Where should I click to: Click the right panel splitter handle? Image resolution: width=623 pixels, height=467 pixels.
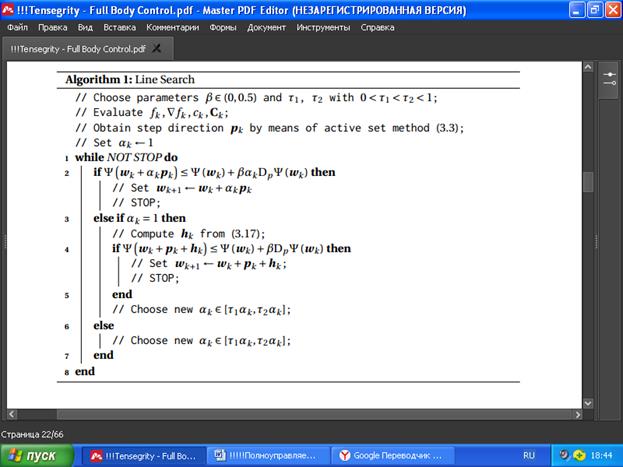pyautogui.click(x=596, y=240)
